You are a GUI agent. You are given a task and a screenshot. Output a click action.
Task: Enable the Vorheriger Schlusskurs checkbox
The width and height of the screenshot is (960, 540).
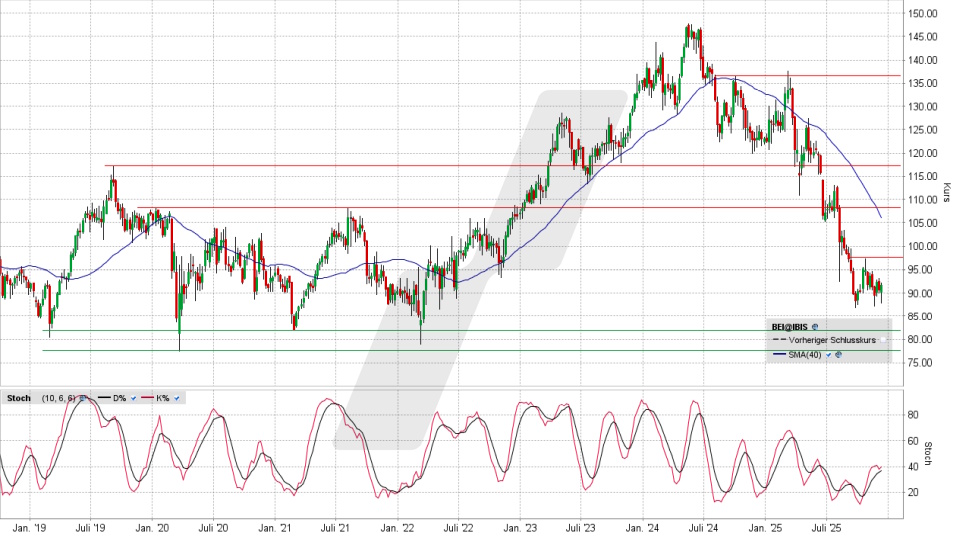[x=883, y=340]
